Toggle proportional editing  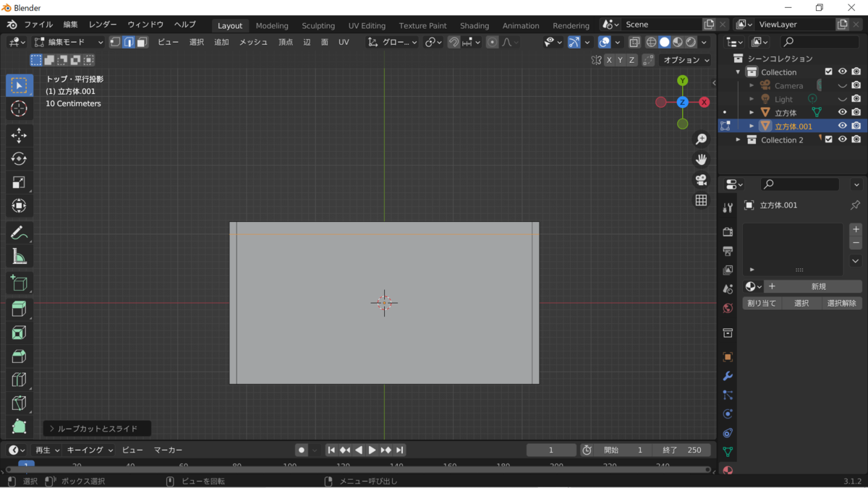pyautogui.click(x=492, y=42)
